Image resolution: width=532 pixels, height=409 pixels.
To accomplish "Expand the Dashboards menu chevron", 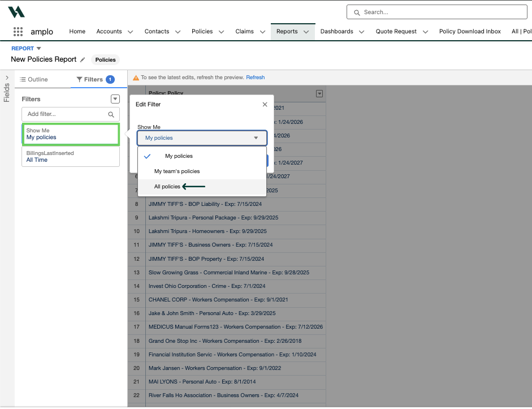I will pyautogui.click(x=362, y=32).
